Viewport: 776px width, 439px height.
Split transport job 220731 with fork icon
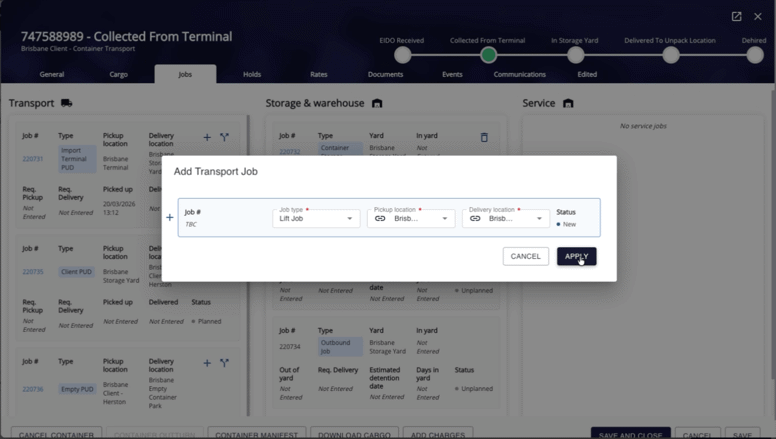click(x=224, y=137)
